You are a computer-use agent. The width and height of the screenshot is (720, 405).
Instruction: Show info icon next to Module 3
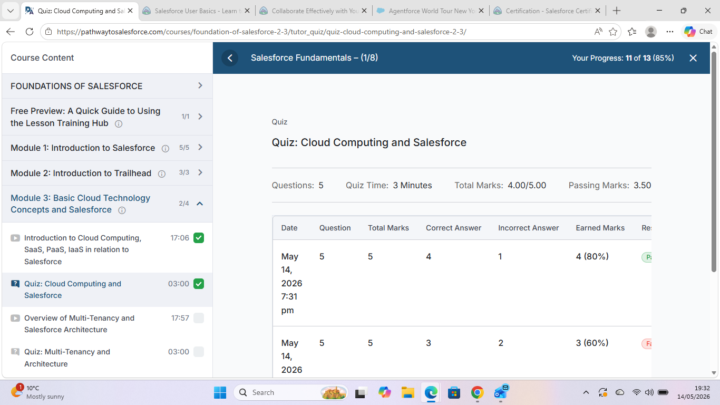coord(122,210)
